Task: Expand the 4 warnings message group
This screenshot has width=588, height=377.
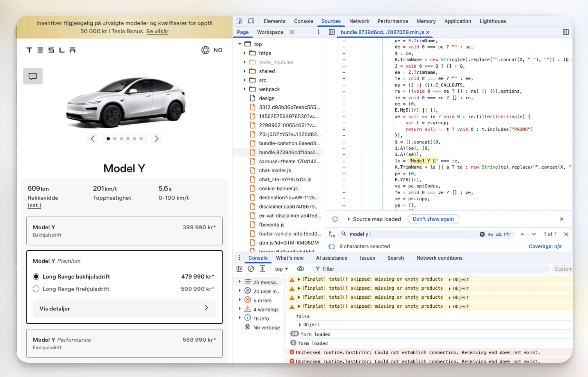Action: pyautogui.click(x=240, y=309)
